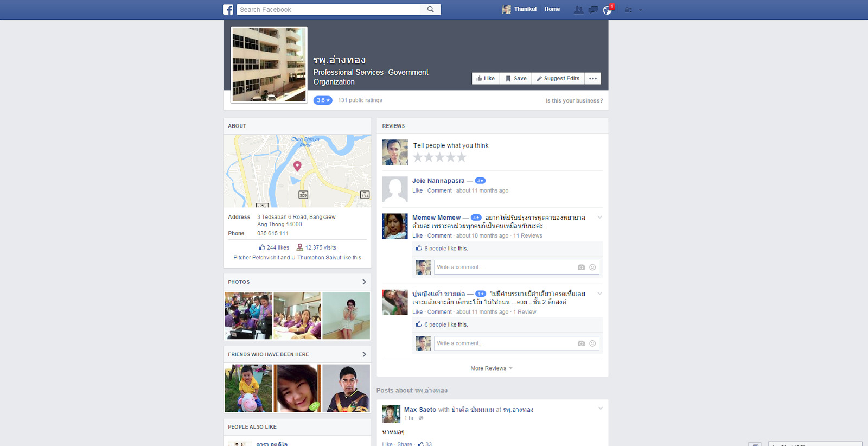Rate five stars in review box

coord(461,157)
